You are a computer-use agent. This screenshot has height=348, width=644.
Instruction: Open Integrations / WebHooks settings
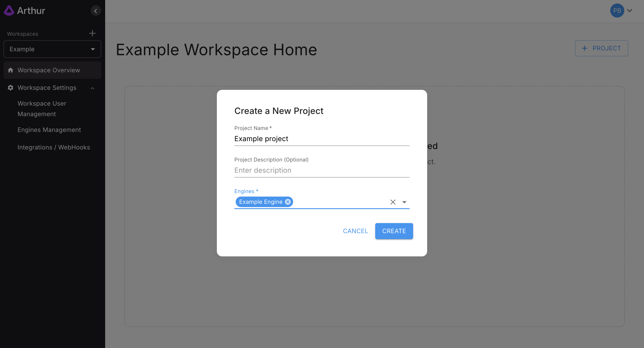54,147
